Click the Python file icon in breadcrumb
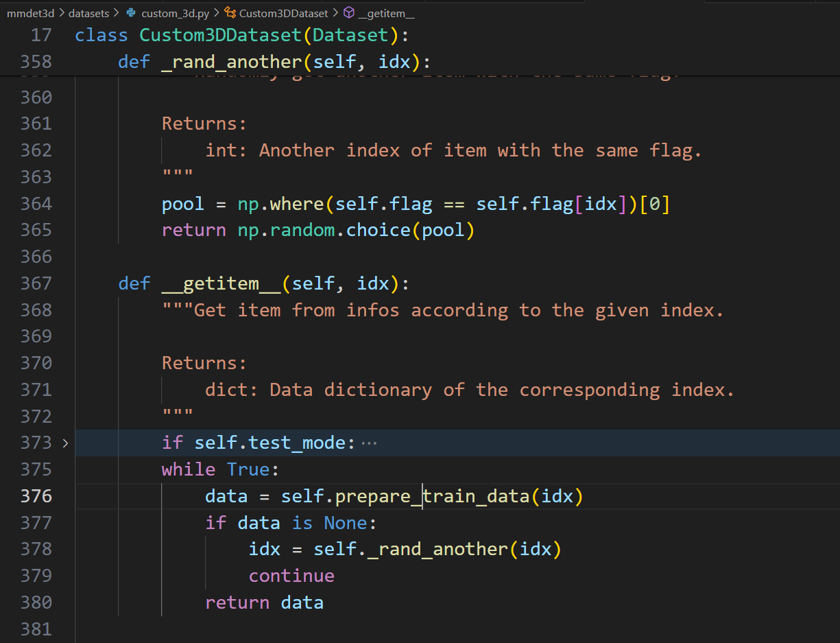840x643 pixels. click(131, 13)
